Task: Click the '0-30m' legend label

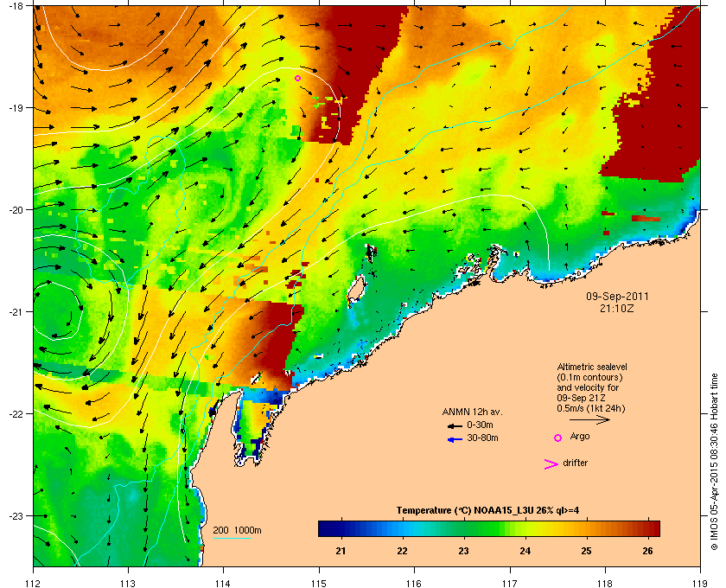Action: pyautogui.click(x=480, y=425)
